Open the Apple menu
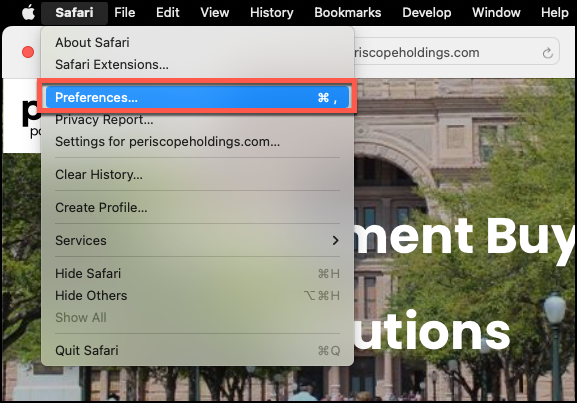The image size is (577, 403). [x=28, y=13]
